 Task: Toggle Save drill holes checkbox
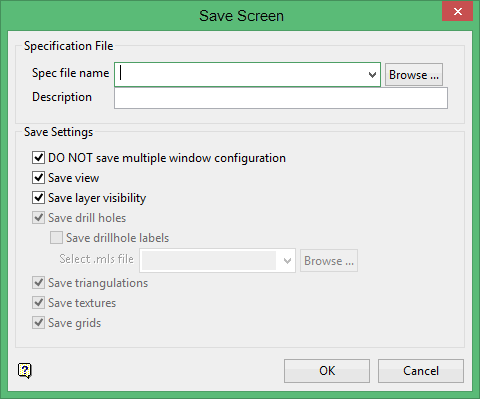(38, 218)
